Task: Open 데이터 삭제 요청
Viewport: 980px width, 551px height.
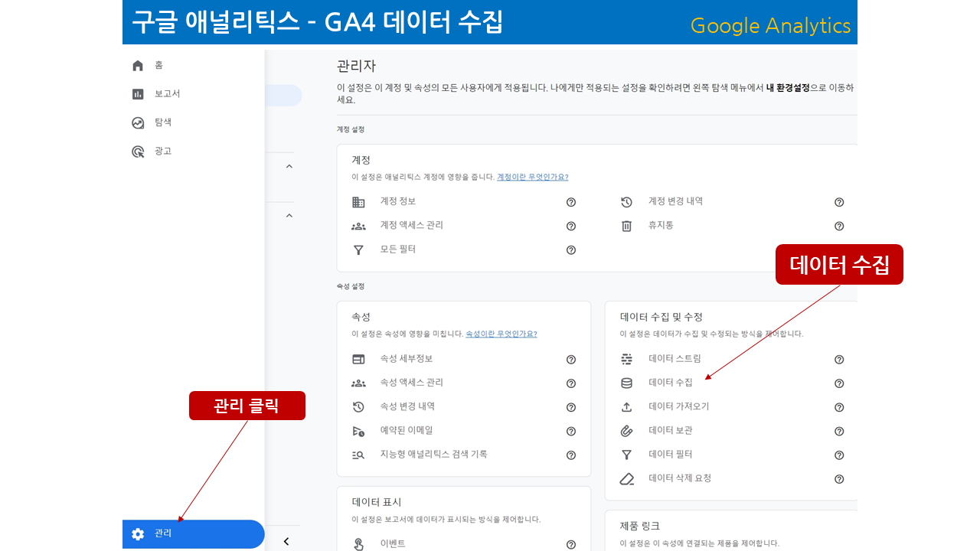Action: (x=680, y=478)
